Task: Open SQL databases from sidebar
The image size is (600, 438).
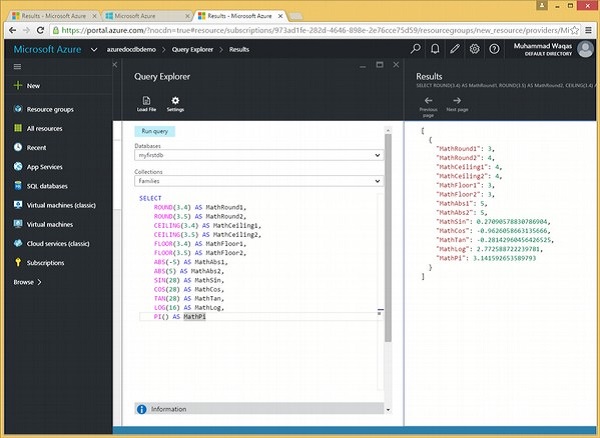Action: (47, 186)
